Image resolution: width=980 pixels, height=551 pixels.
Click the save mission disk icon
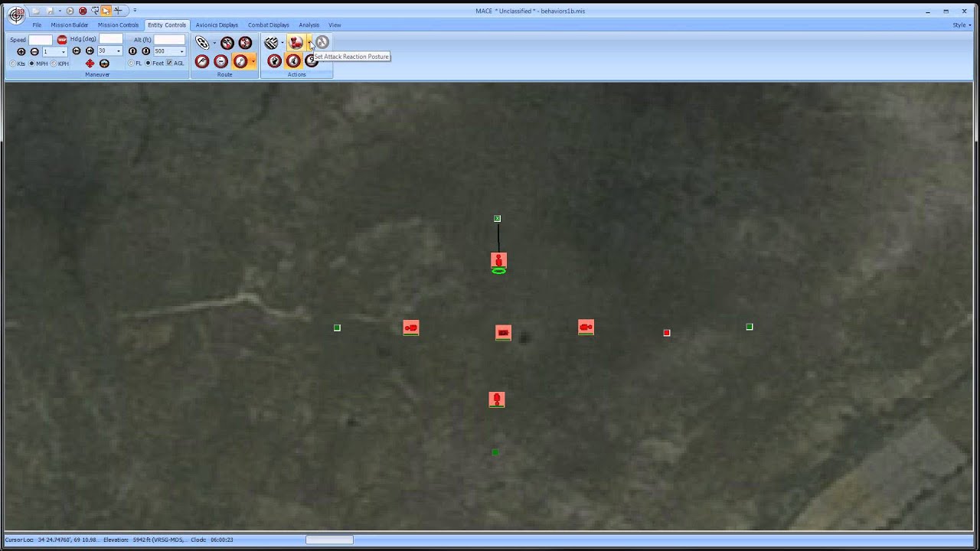(x=51, y=11)
